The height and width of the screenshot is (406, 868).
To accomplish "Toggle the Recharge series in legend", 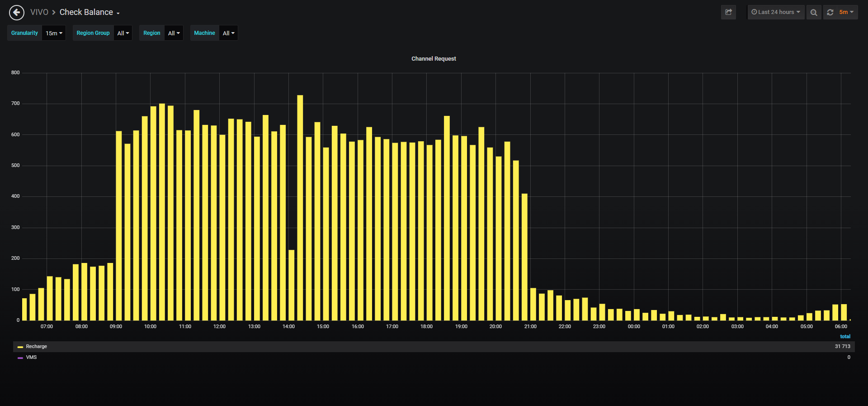I will (x=37, y=347).
